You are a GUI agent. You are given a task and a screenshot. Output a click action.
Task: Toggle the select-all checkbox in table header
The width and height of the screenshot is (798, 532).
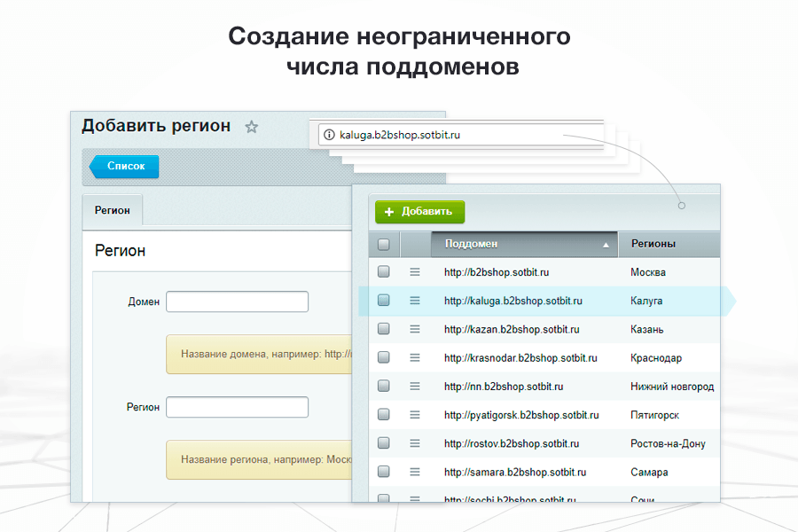point(384,245)
